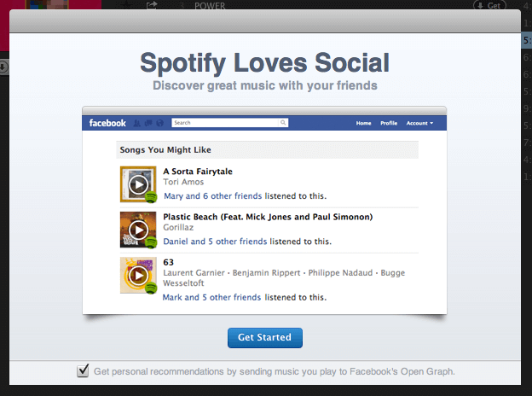The height and width of the screenshot is (396, 532).
Task: Open 'Daniel and 5 other friends' link
Action: pyautogui.click(x=215, y=242)
